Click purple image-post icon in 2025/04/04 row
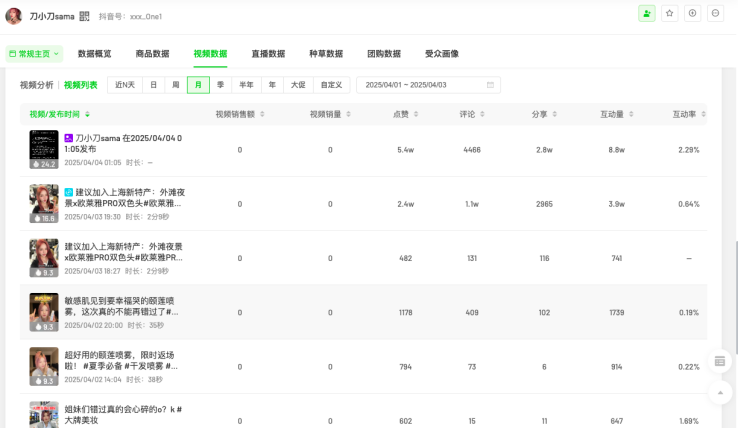738x428 pixels. 68,138
